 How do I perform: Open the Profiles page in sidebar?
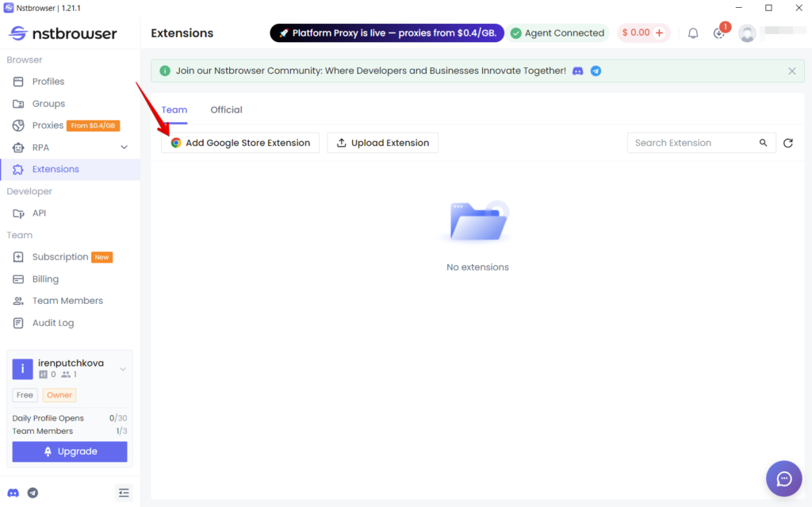pyautogui.click(x=48, y=82)
